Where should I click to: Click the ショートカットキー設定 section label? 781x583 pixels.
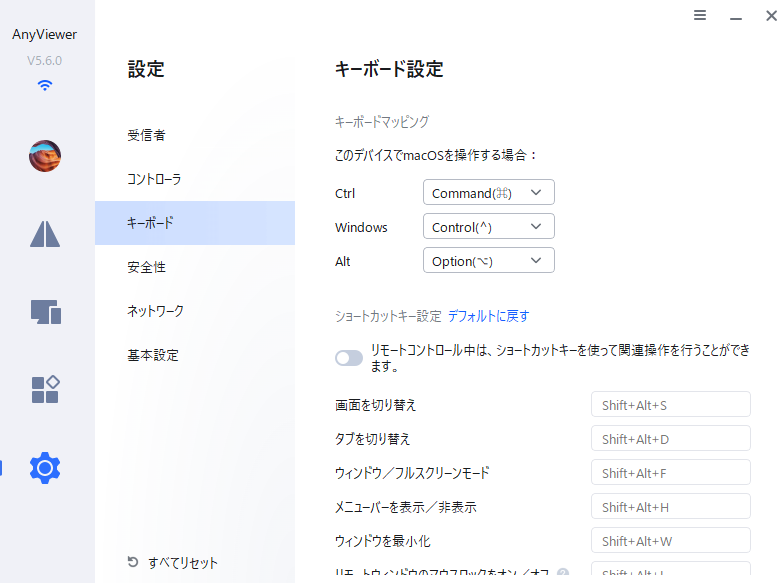[388, 316]
